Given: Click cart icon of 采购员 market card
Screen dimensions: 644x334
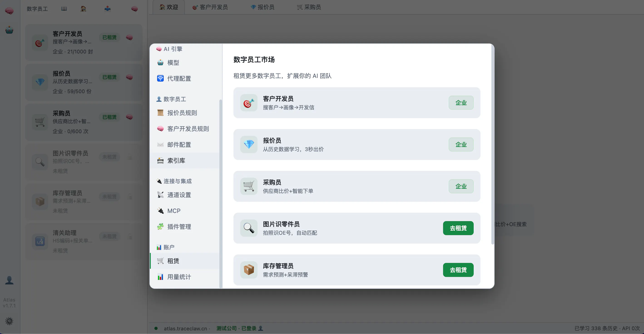Looking at the screenshot, I should tap(249, 186).
